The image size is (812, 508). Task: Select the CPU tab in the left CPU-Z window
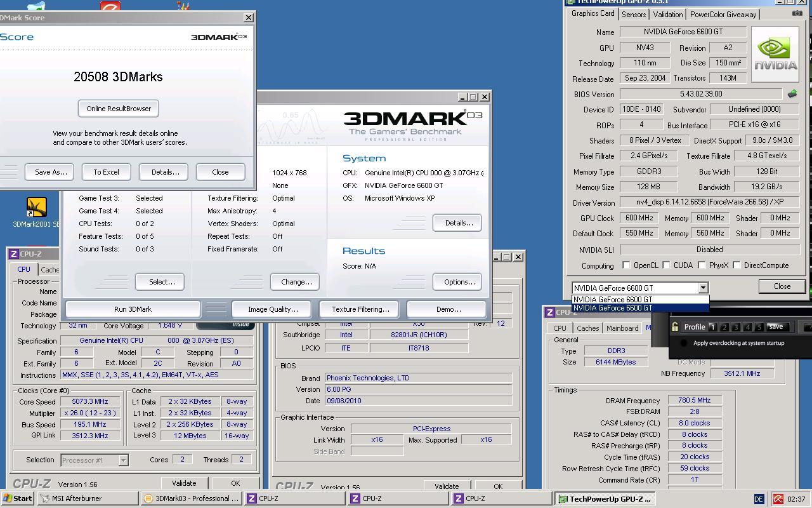23,269
